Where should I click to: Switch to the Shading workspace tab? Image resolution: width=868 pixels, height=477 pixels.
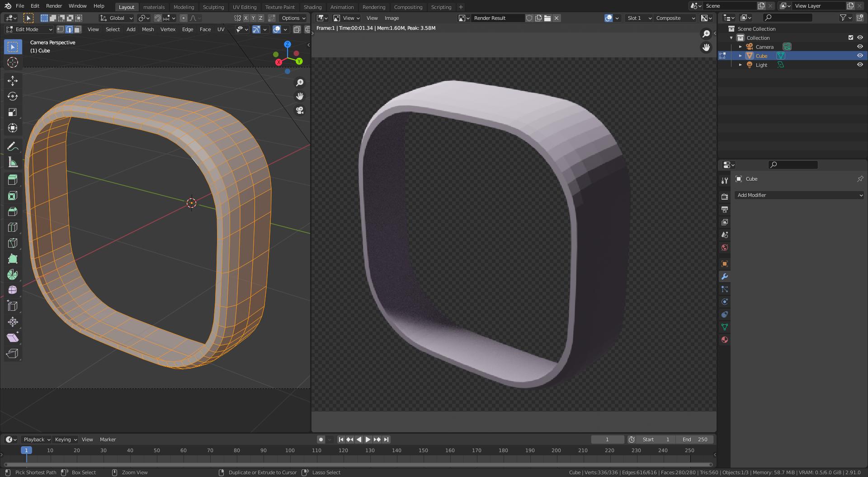point(312,7)
